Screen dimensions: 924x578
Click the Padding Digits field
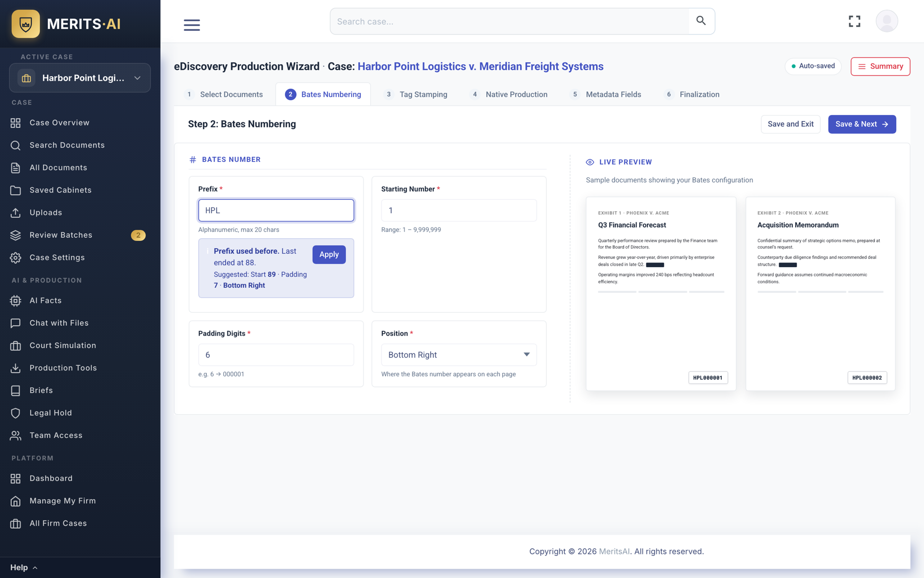pyautogui.click(x=276, y=355)
